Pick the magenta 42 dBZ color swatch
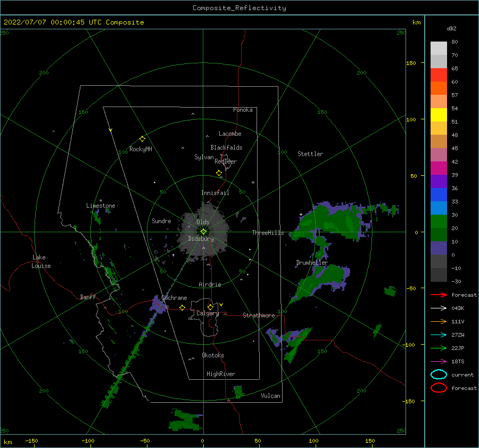The image size is (479, 448). [x=439, y=168]
